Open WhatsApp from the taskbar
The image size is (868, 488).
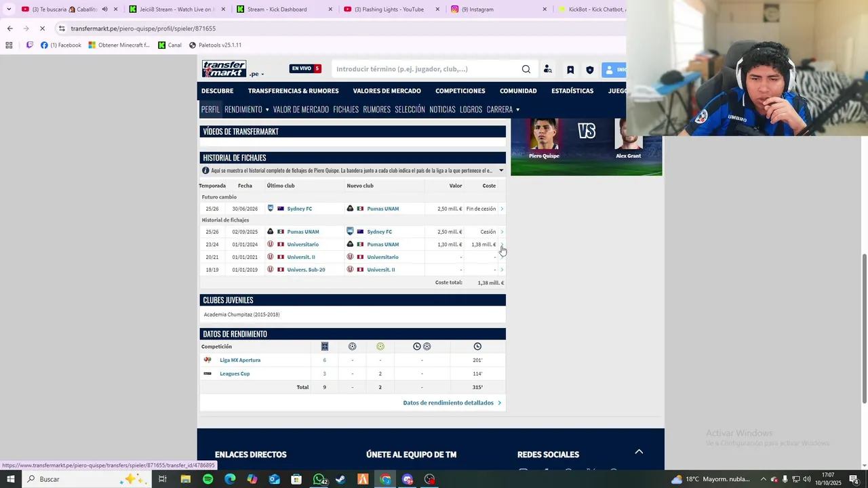[319, 479]
